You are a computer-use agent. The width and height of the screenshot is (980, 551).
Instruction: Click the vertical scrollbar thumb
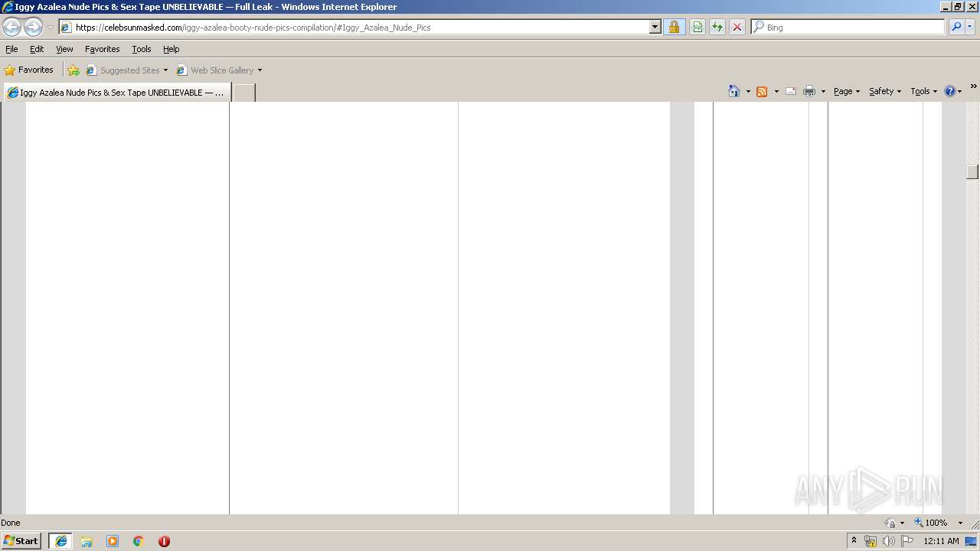coord(972,172)
